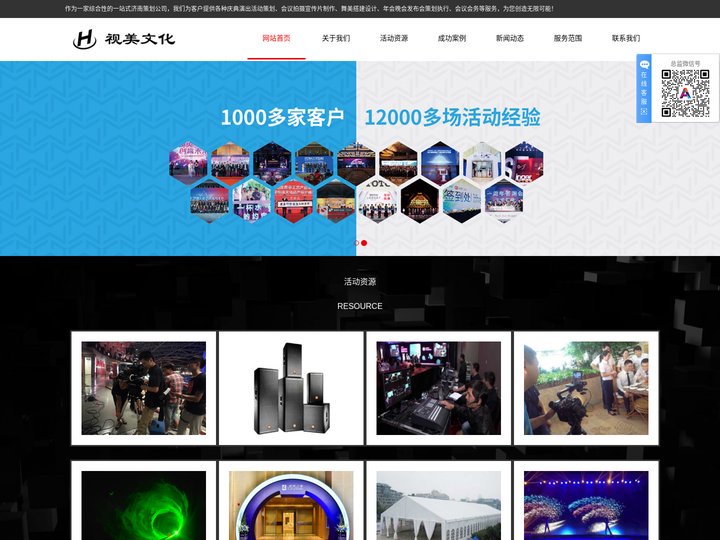720x540 pixels.
Task: Open the black loudspeakers thumbnail
Action: [291, 388]
